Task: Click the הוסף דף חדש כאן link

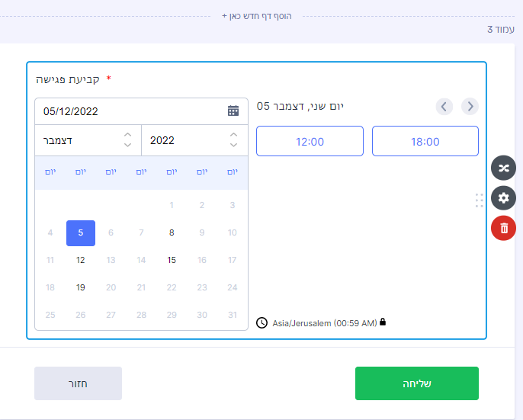Action: 257,15
